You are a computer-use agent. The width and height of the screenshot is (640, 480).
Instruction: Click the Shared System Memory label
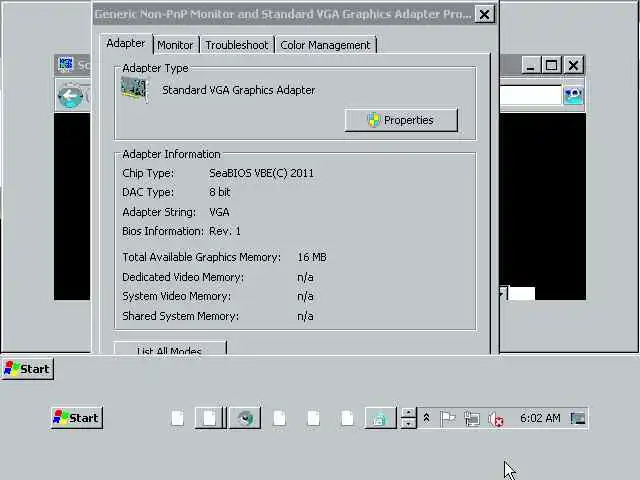[x=180, y=316]
